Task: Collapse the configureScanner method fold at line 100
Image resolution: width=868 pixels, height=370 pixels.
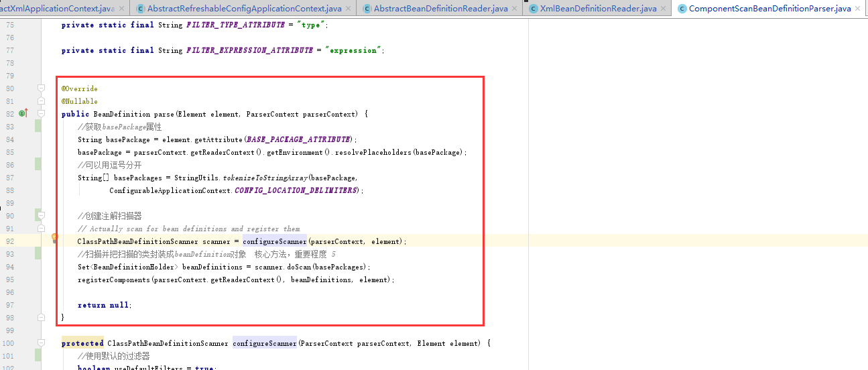Action: (x=41, y=343)
